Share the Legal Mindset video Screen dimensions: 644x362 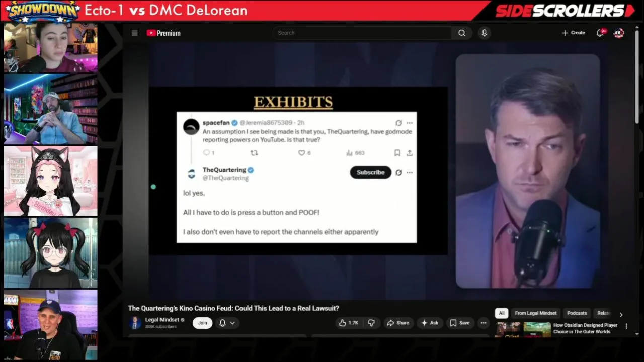point(397,323)
